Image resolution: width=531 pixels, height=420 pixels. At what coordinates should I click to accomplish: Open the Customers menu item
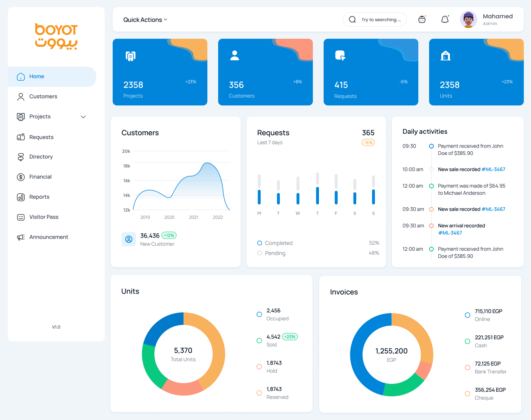click(43, 96)
